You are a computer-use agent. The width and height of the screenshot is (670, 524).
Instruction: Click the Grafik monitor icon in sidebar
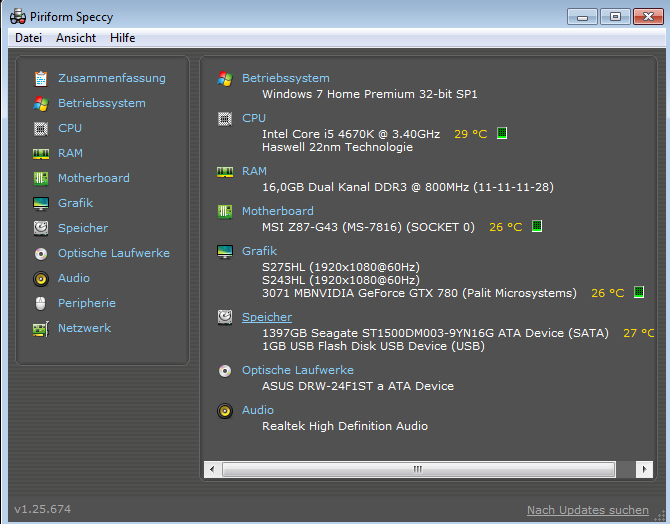41,204
